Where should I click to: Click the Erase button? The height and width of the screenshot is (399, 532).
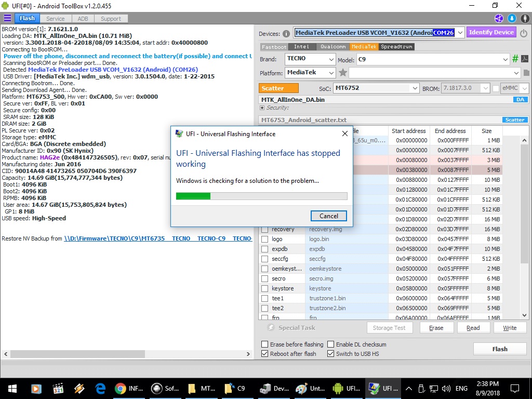click(436, 328)
